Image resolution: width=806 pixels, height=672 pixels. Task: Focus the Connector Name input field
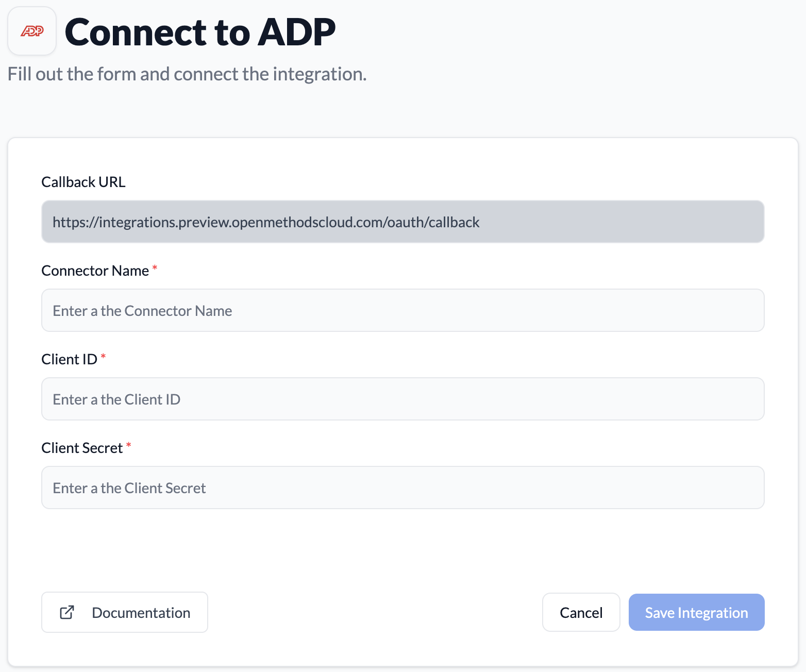(402, 311)
